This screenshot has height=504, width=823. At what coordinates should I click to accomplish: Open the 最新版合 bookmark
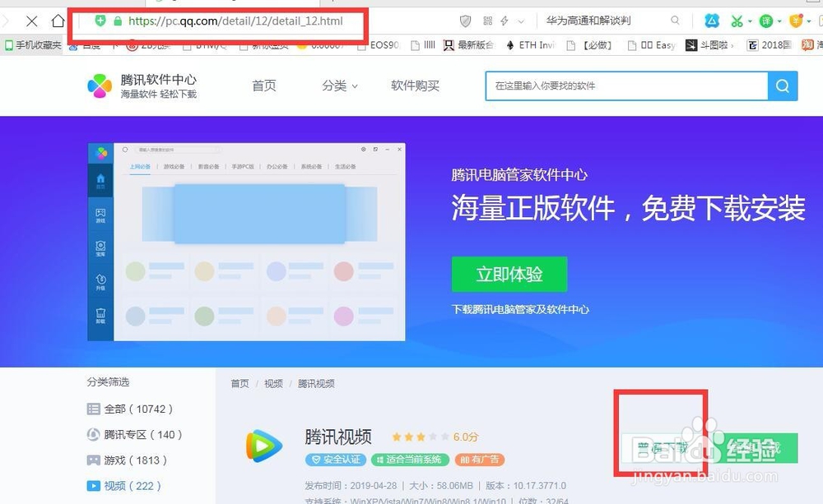coord(468,45)
